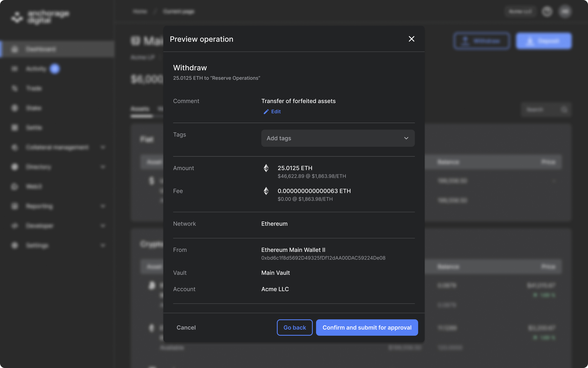Select the fee value 0.000000000000063 ETH

314,191
